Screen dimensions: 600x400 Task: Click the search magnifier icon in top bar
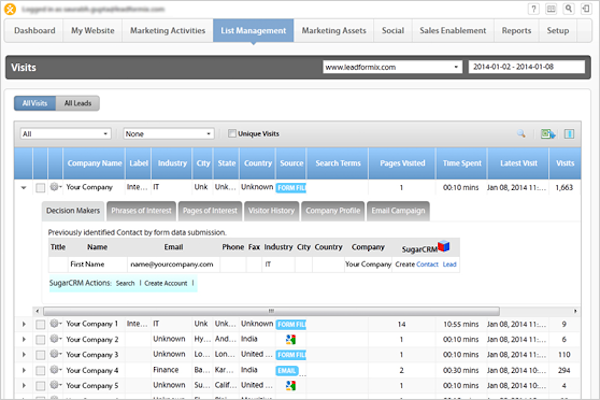click(569, 6)
